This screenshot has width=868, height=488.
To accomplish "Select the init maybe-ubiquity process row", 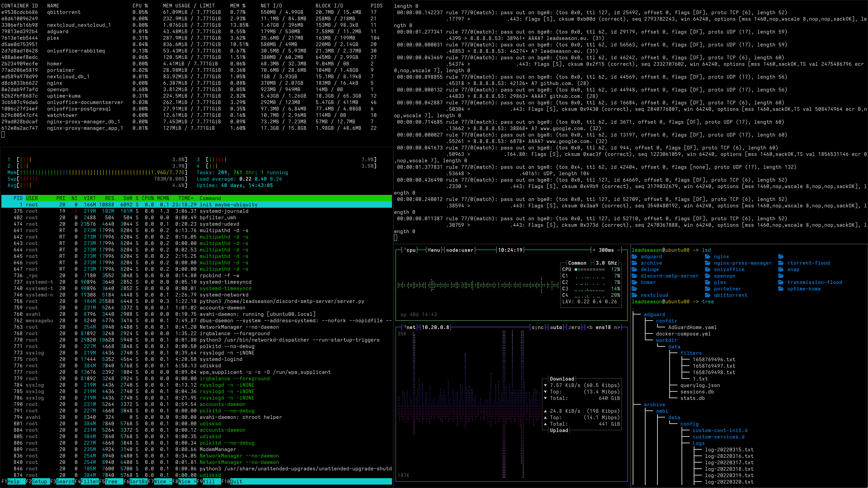I will [197, 205].
